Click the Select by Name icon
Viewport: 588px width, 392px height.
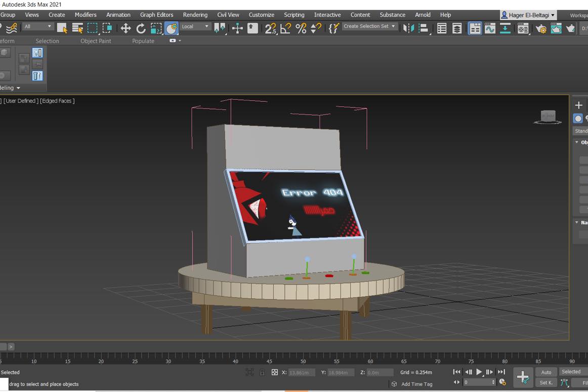pos(77,28)
